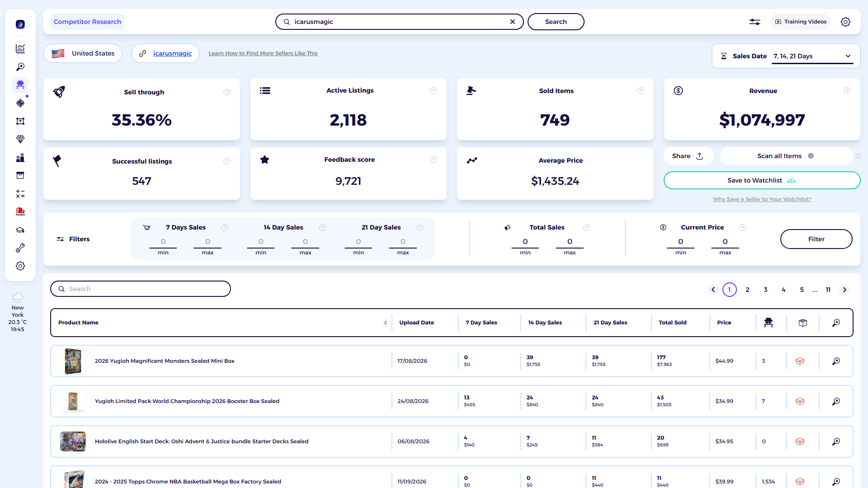The height and width of the screenshot is (488, 868).
Task: Click Save to Watchlist button
Action: coord(762,180)
